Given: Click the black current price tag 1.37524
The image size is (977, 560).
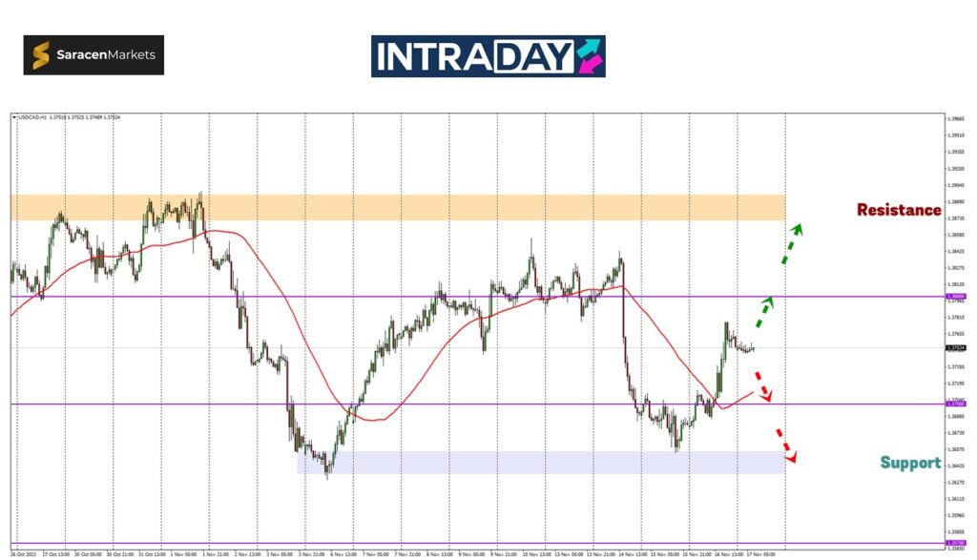Looking at the screenshot, I should coord(955,348).
